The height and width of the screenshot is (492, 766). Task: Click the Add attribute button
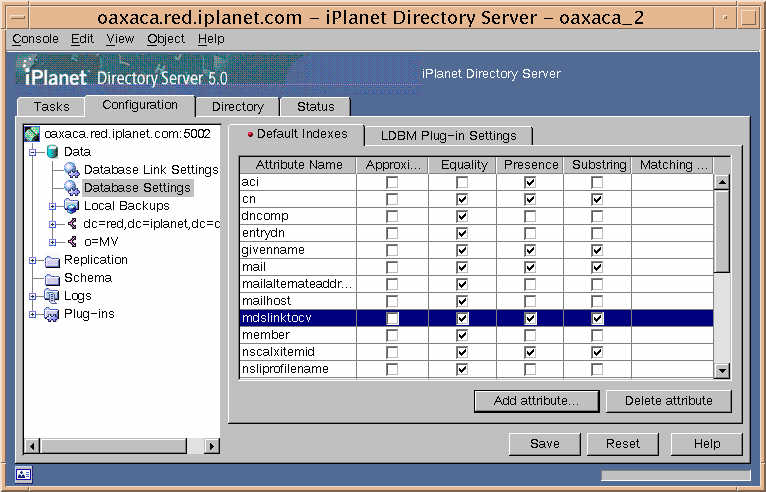point(536,401)
